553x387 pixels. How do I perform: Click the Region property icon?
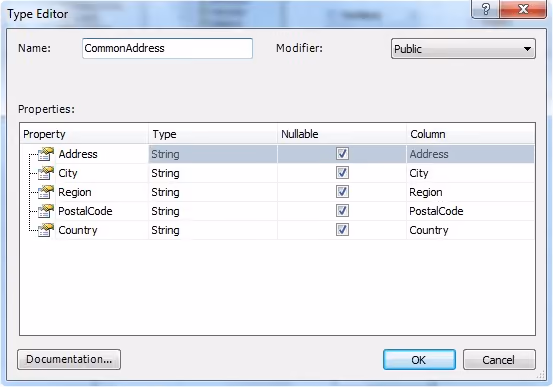46,192
